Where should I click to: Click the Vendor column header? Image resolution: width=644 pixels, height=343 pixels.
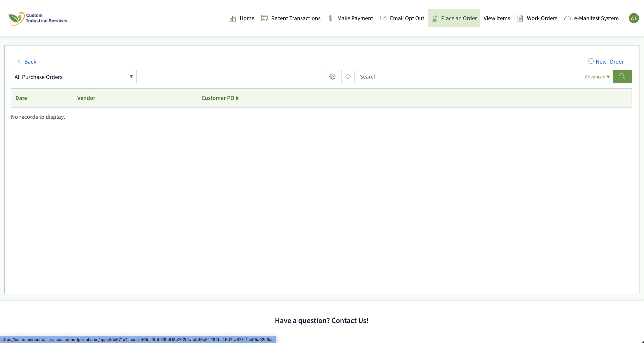tap(86, 98)
